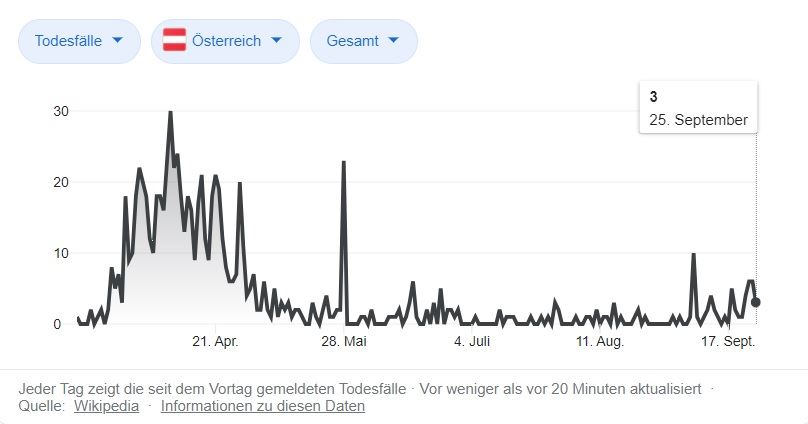Click the Austrian flag icon

(x=175, y=41)
